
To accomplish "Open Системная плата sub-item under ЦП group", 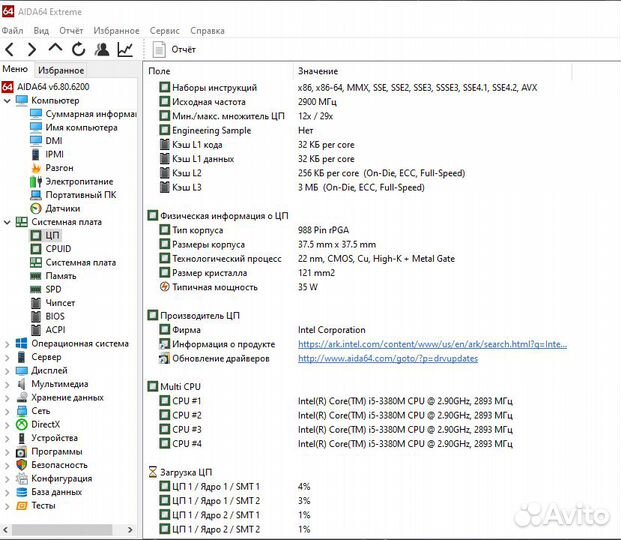I will [x=73, y=262].
